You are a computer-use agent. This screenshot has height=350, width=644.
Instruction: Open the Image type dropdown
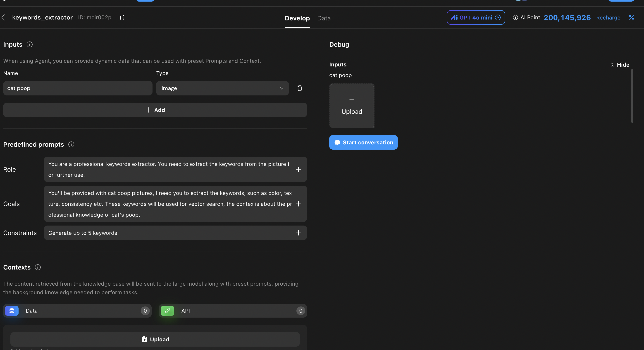[222, 88]
